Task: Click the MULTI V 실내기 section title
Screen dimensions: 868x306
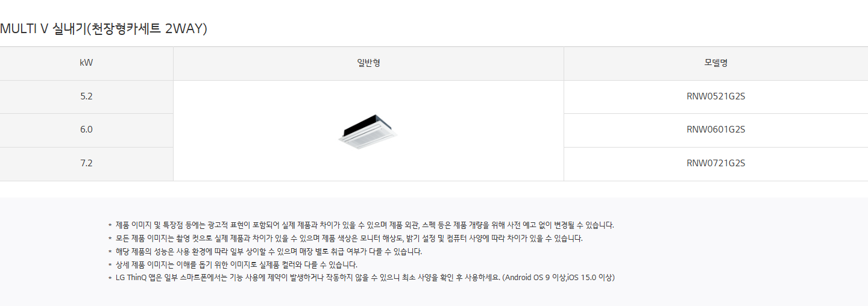Action: coord(104,28)
